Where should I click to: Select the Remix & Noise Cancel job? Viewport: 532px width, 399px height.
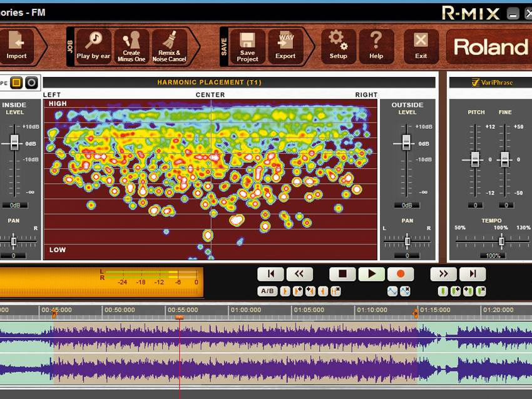pos(170,46)
